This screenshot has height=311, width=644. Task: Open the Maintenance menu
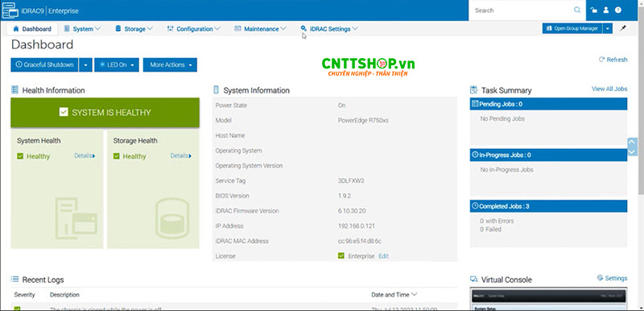tap(260, 29)
